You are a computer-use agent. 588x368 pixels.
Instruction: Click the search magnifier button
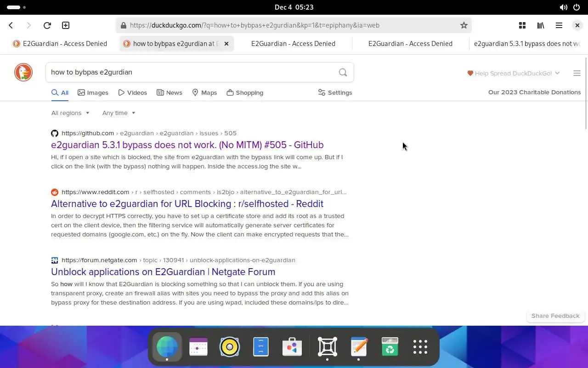343,72
